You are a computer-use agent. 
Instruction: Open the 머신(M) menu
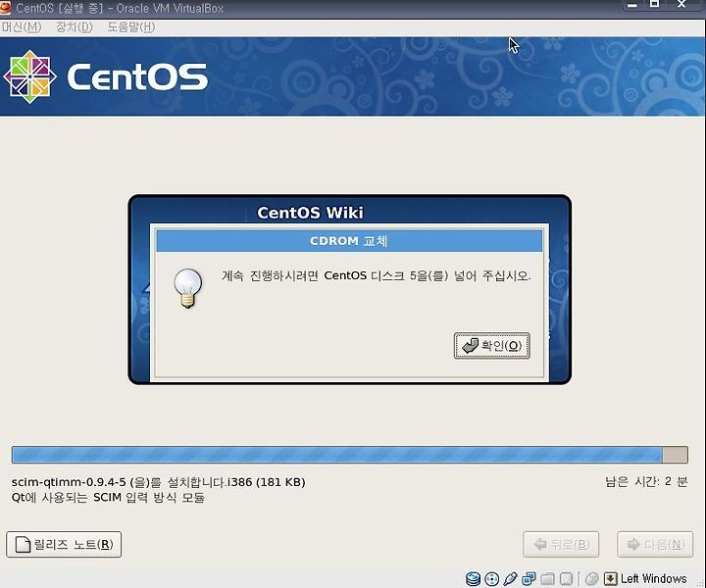pyautogui.click(x=21, y=27)
